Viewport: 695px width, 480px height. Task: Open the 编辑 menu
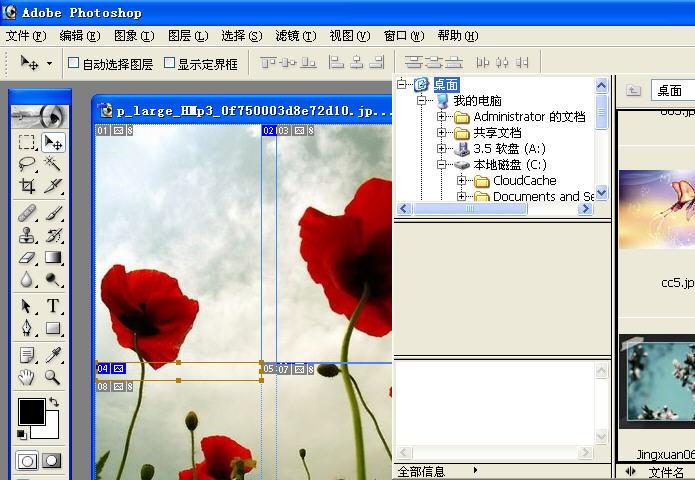(80, 36)
